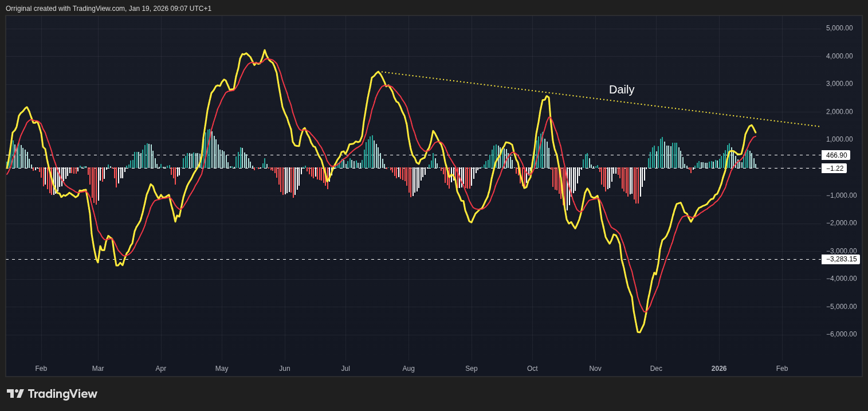The image size is (868, 411).
Task: Click the −1.22 price label
Action: pos(834,169)
